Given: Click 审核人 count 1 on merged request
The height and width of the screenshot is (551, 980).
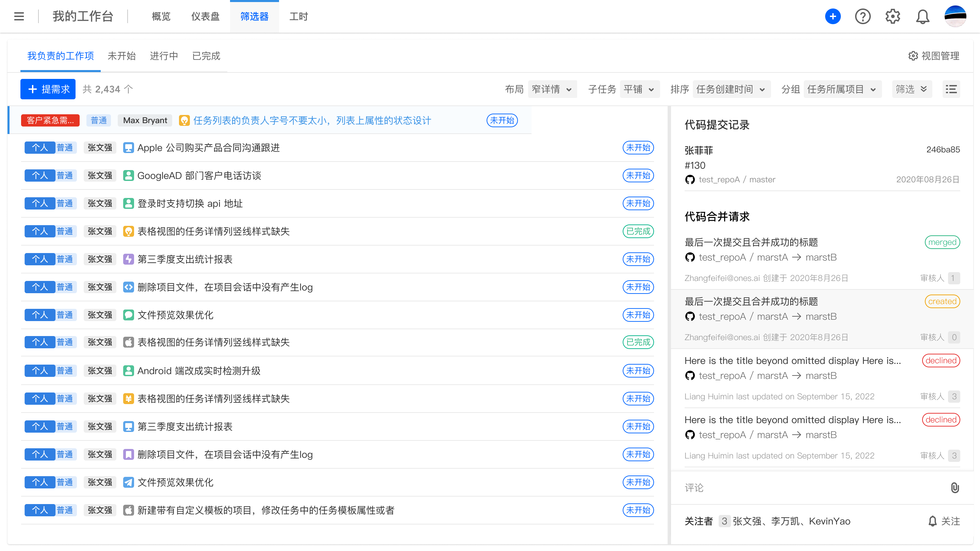Looking at the screenshot, I should pos(954,278).
